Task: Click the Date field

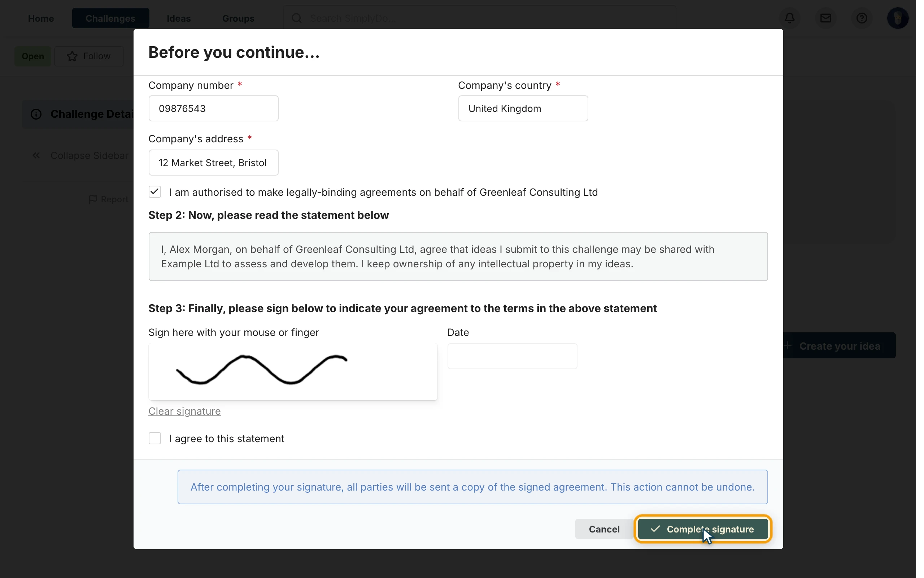Action: (x=512, y=356)
